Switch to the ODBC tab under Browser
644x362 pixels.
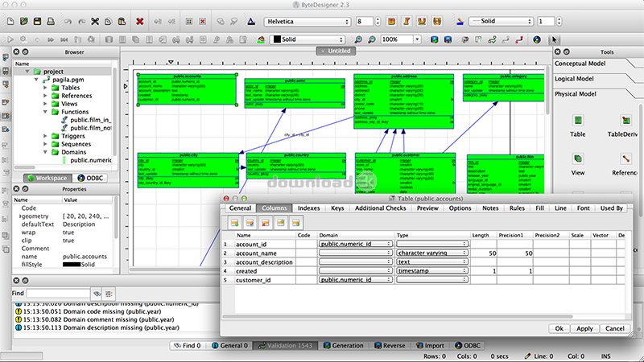[x=90, y=178]
